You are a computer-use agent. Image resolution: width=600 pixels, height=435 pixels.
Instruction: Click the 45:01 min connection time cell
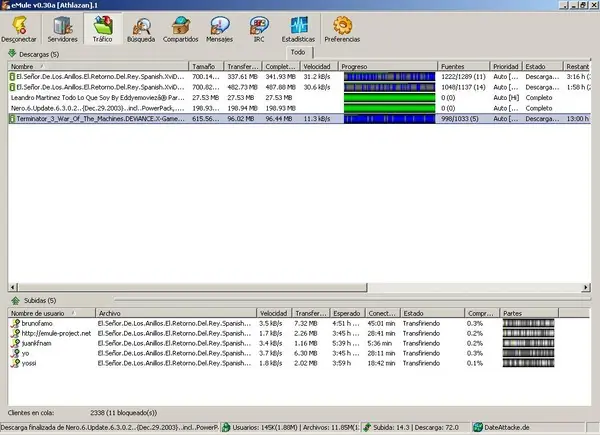click(x=381, y=323)
